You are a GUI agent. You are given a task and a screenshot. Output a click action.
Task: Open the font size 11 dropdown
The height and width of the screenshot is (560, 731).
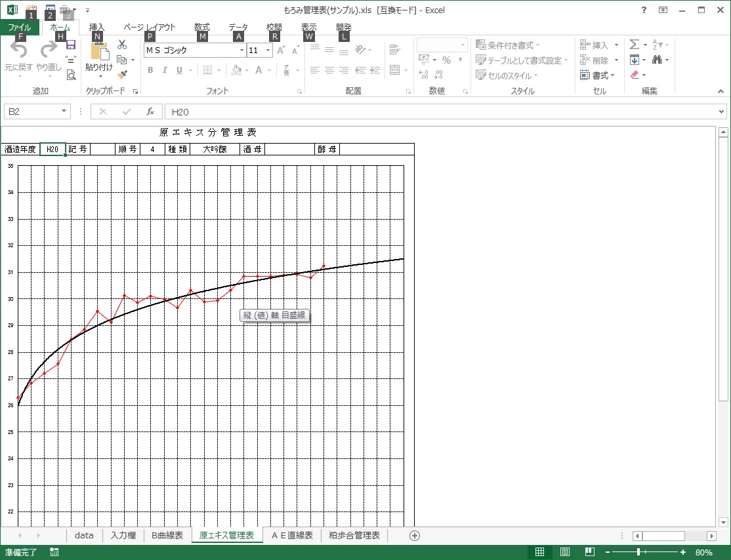268,50
